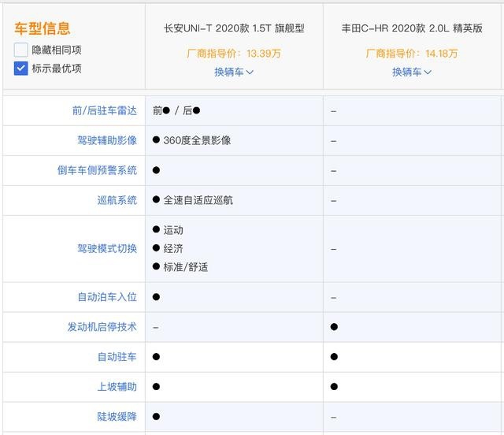Click the 360度全景影像 cell text

[197, 140]
